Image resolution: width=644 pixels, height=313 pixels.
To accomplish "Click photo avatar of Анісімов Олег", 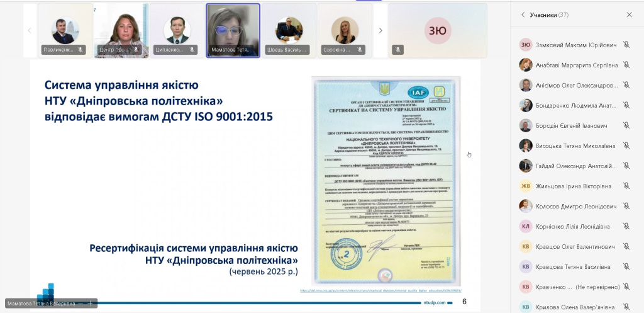I will [x=526, y=85].
